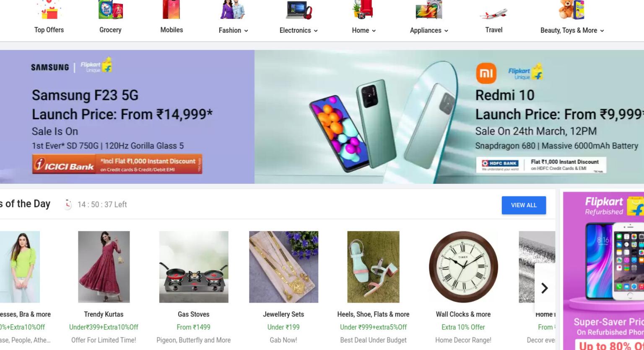644x350 pixels.
Task: Expand the Fashion dropdown menu
Action: 246,31
